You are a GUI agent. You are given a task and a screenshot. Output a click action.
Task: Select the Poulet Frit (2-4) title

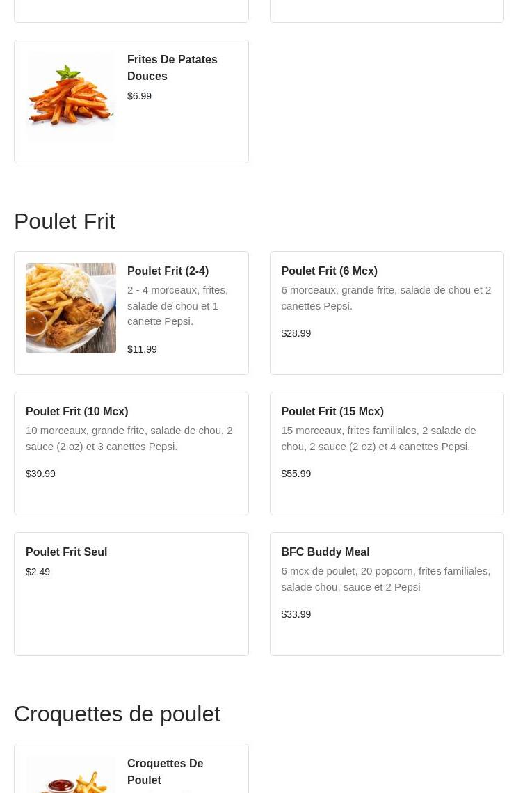168,271
